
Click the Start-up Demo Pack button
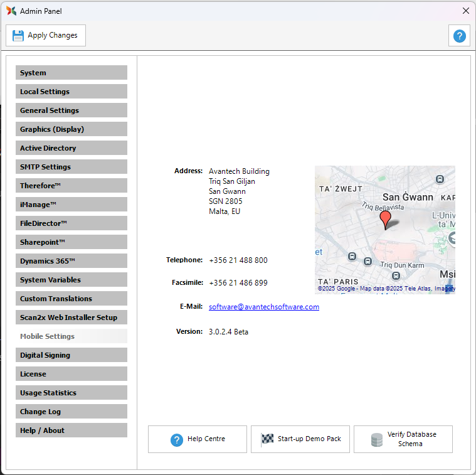300,439
